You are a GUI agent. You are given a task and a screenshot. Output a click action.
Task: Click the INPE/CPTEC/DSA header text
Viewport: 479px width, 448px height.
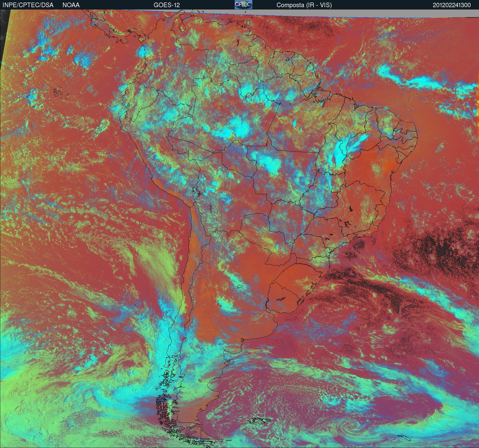(x=28, y=5)
